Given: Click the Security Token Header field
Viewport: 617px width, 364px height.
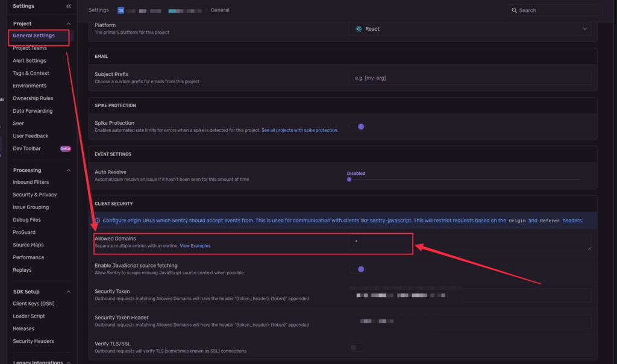Looking at the screenshot, I should click(x=470, y=321).
